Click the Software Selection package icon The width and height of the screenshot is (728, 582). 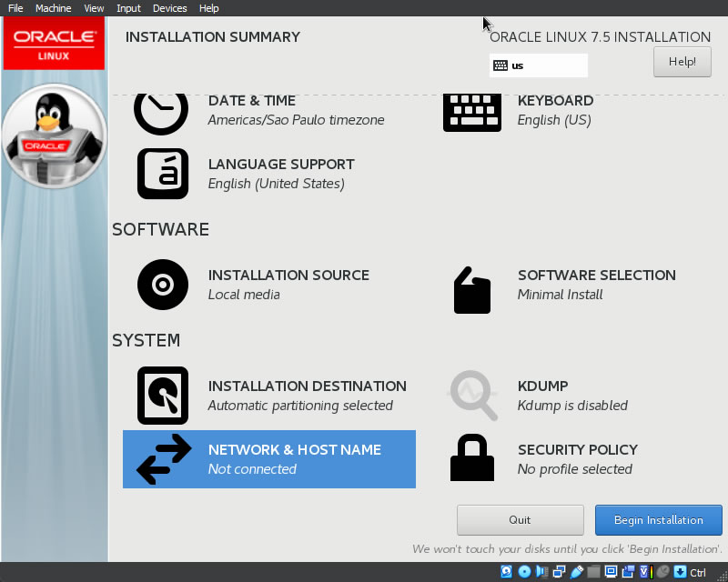(x=472, y=290)
